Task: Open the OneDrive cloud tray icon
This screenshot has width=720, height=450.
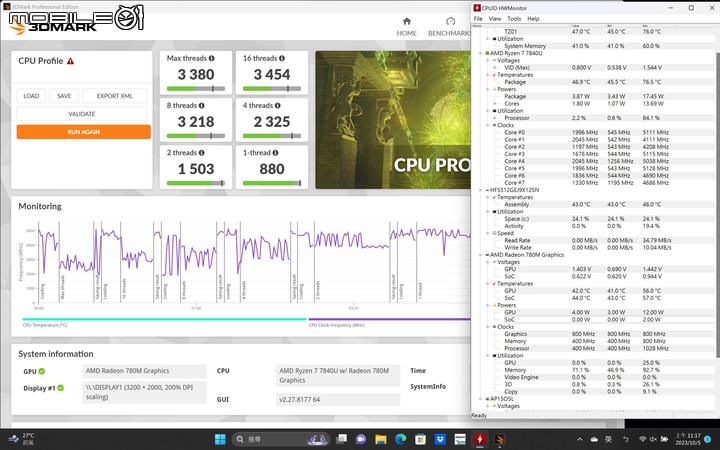Action: [x=594, y=439]
